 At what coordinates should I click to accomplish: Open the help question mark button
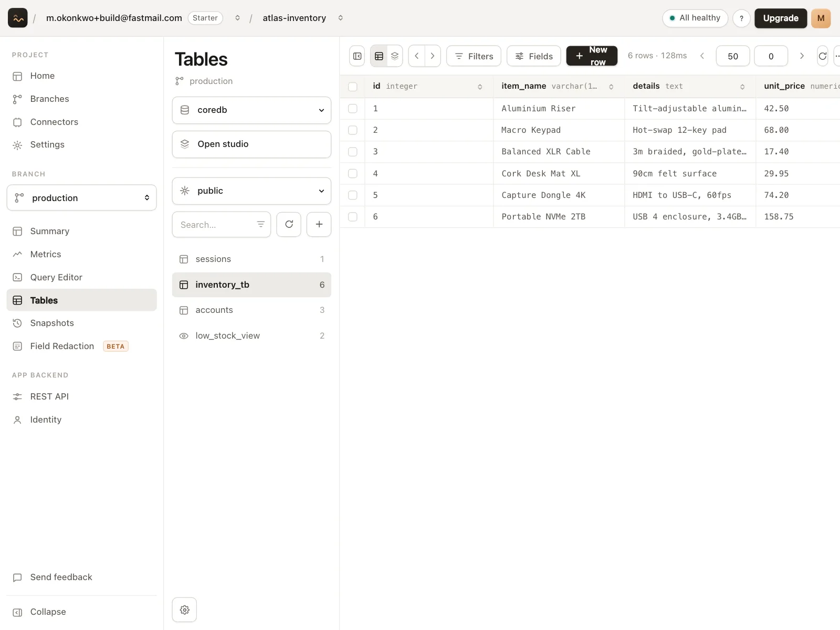[741, 18]
